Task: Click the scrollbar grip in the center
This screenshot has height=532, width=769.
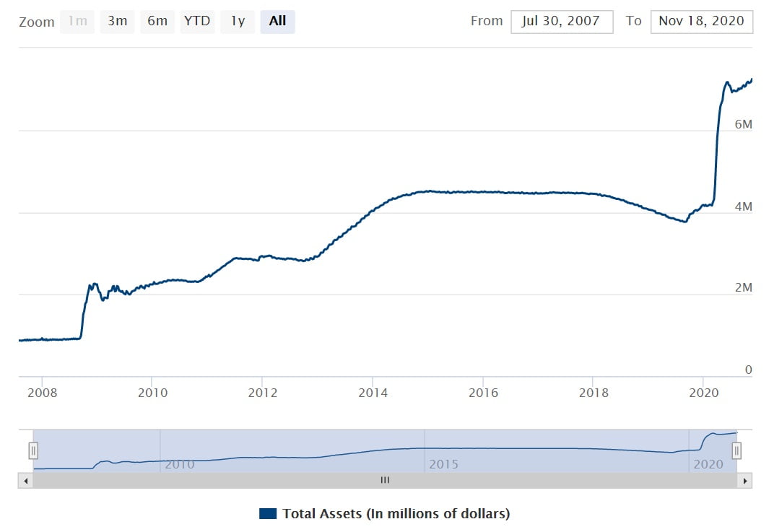Action: [x=385, y=480]
